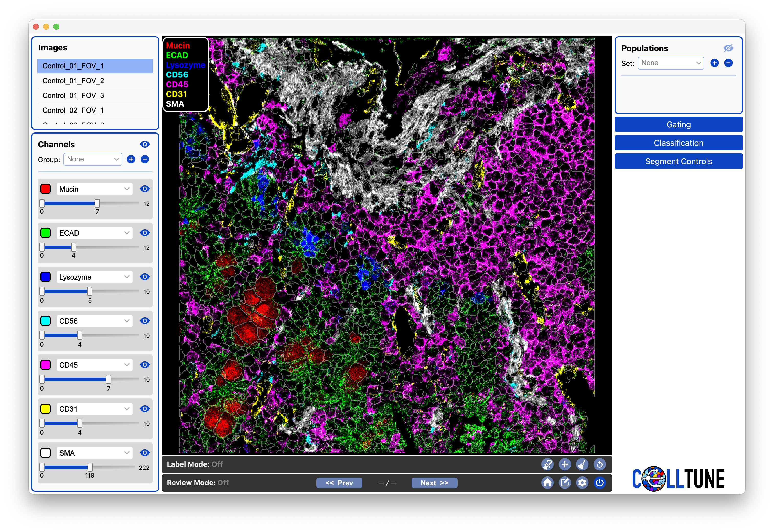Click the undo arrow icon in label bar
Image resolution: width=774 pixels, height=532 pixels.
click(x=599, y=464)
